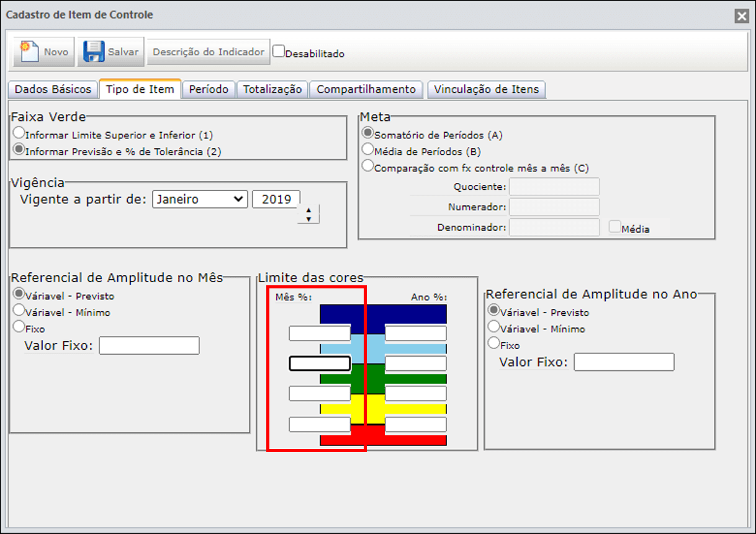Select Fixo under Referencial de Amplitude no Ano
The image size is (756, 534).
pos(494,342)
